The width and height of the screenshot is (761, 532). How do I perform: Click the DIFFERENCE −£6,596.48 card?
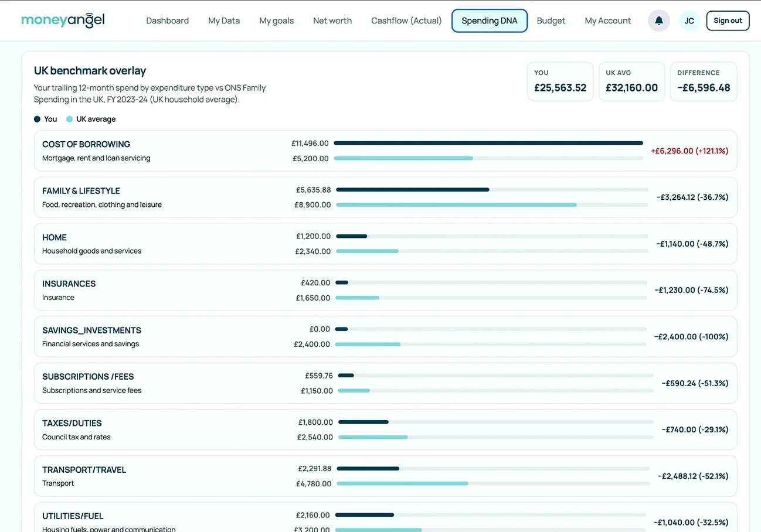point(704,81)
